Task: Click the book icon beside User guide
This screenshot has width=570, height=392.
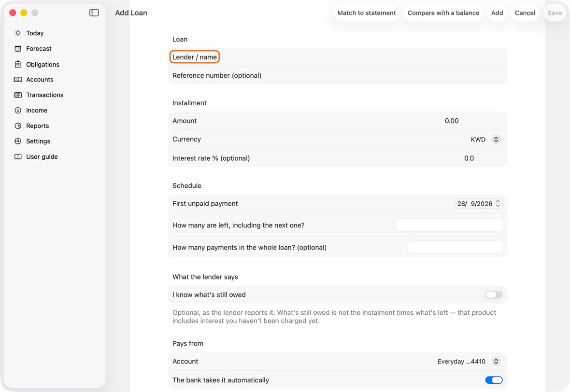Action: [18, 156]
